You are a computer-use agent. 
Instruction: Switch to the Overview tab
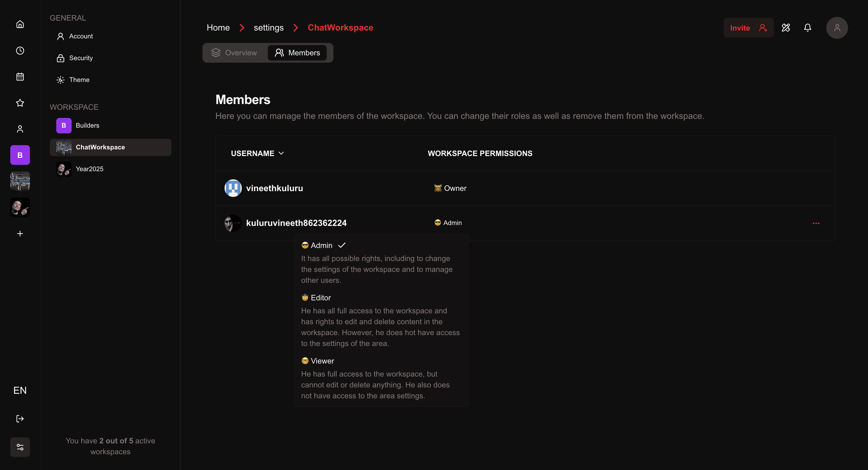click(x=235, y=53)
